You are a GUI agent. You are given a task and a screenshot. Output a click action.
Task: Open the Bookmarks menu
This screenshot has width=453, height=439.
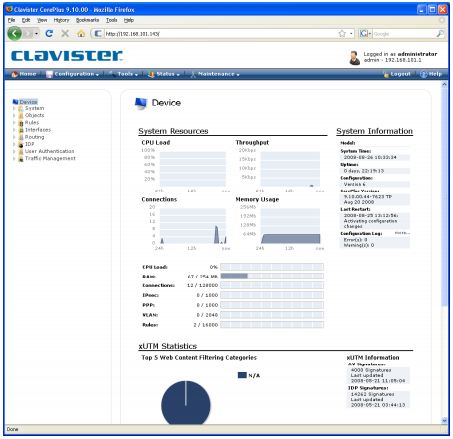pyautogui.click(x=87, y=20)
